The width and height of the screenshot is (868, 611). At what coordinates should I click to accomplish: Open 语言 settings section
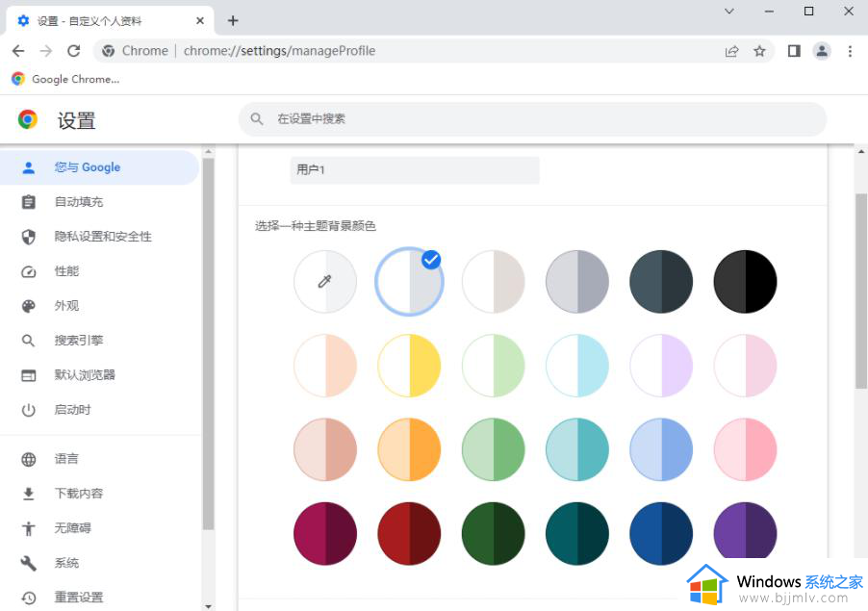point(100,459)
